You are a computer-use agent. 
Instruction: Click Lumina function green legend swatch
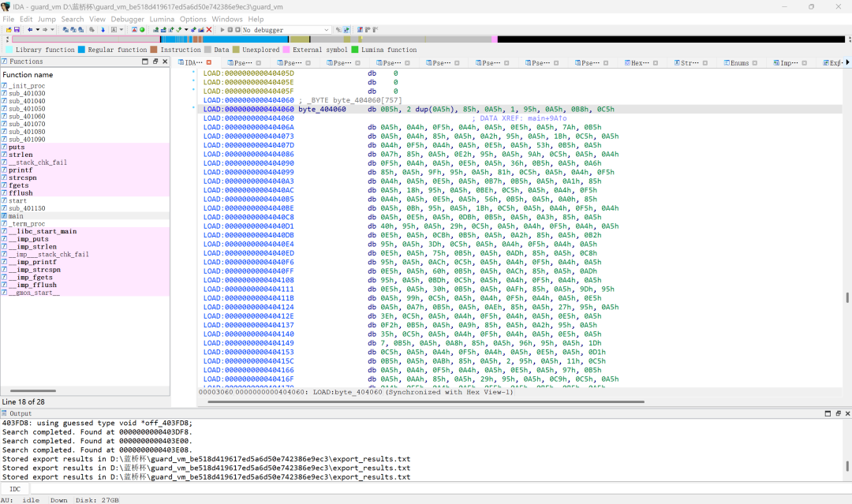click(355, 50)
